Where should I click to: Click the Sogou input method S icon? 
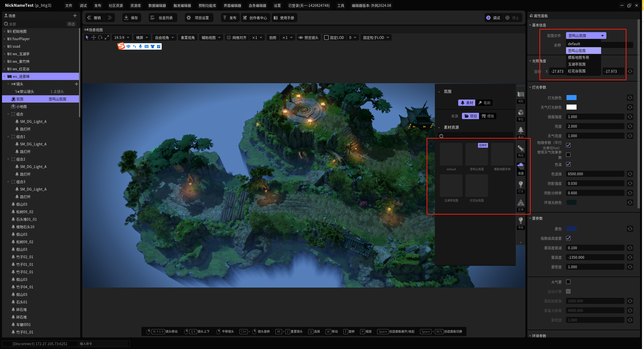[x=121, y=46]
